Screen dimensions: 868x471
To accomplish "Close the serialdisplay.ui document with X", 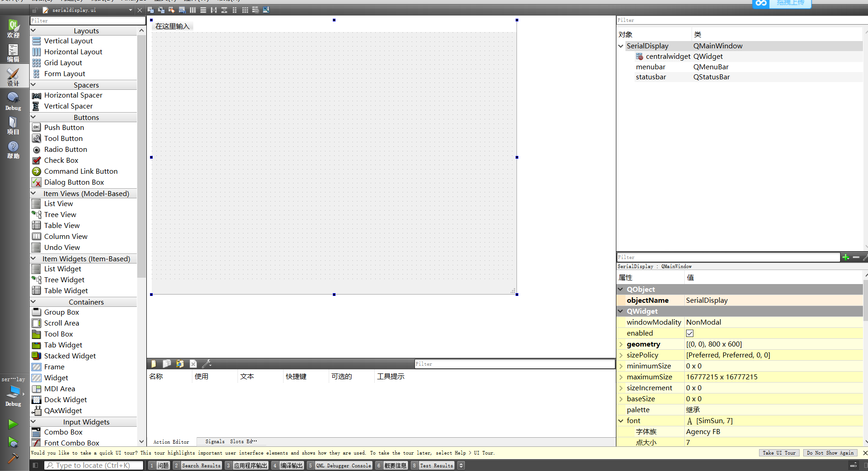I will (140, 10).
